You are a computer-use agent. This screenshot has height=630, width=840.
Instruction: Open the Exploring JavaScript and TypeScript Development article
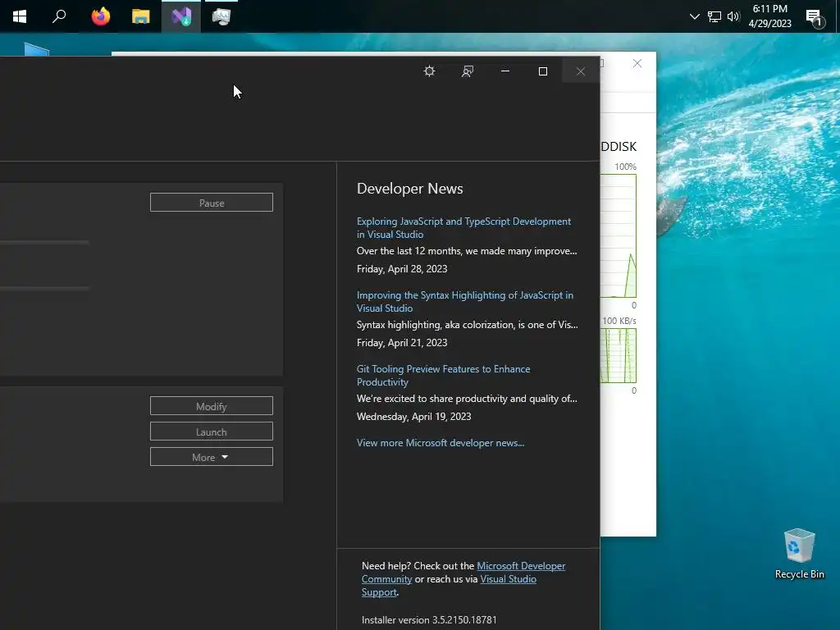pyautogui.click(x=464, y=228)
